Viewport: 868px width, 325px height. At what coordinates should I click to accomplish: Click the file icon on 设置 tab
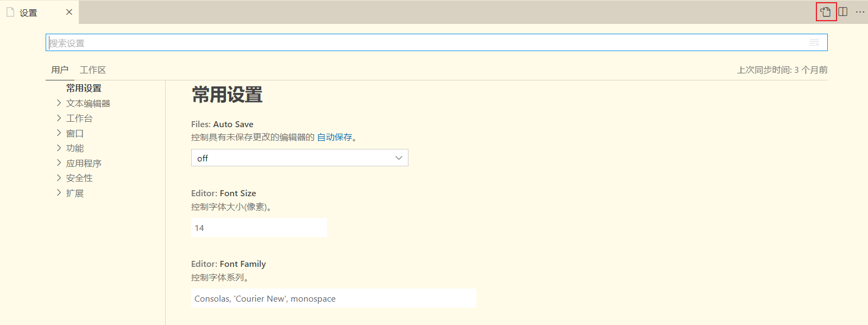click(10, 12)
